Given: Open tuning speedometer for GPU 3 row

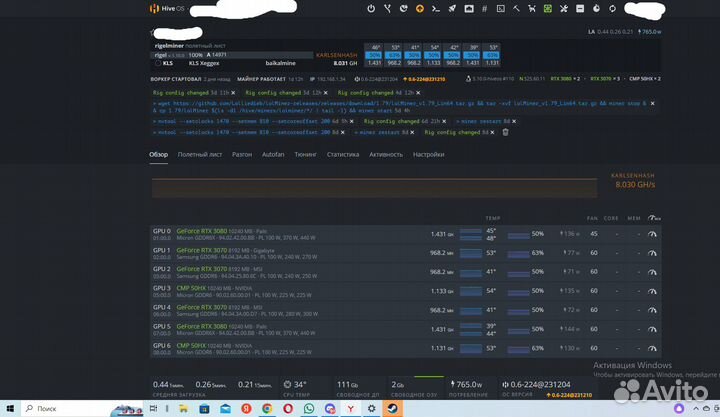Looking at the screenshot, I should (x=652, y=291).
